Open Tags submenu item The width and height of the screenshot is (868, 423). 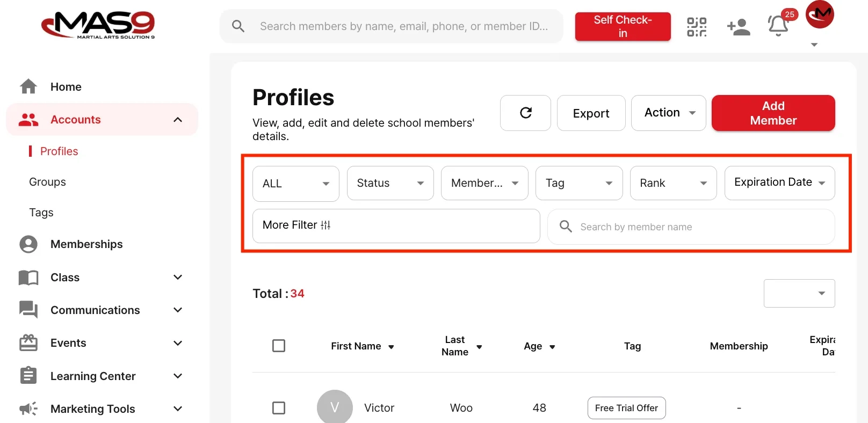coord(41,213)
